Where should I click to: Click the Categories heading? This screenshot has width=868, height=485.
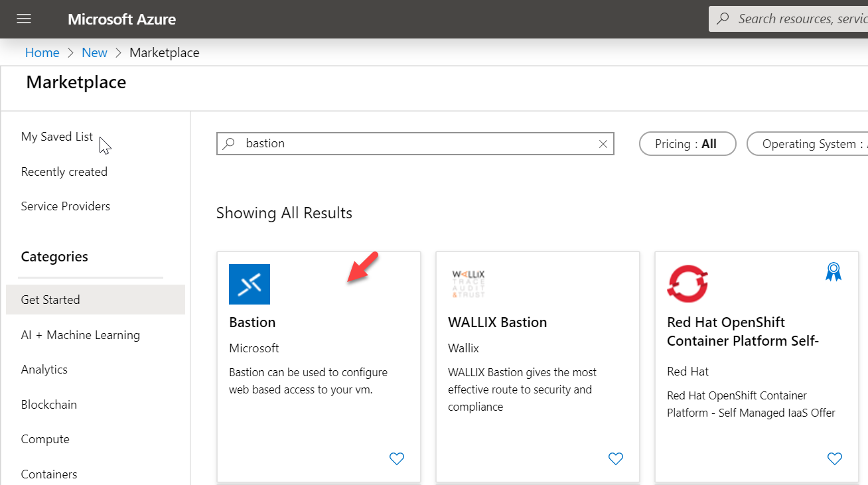54,257
